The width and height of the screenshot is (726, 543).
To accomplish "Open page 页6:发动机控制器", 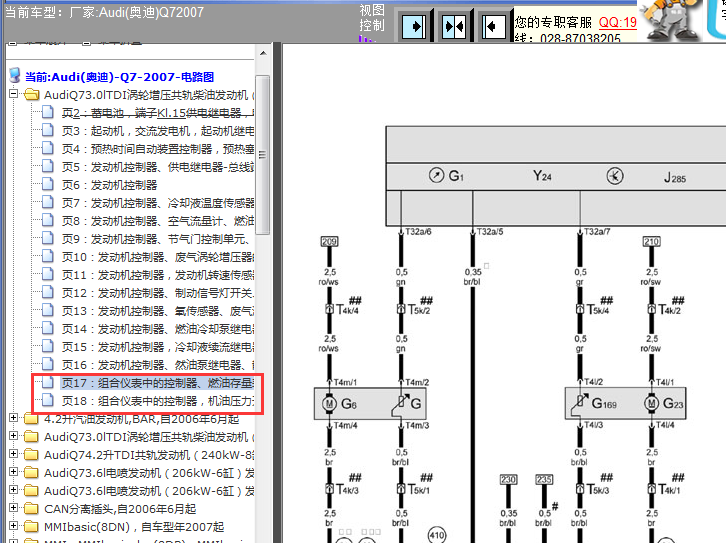I will [109, 185].
